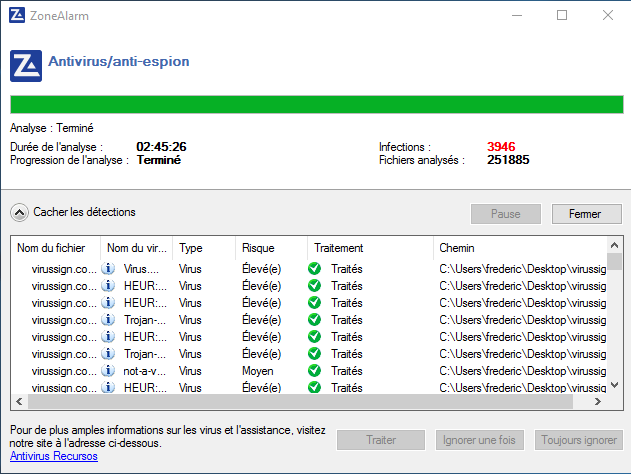Click the bold Terminé progression value
631x474 pixels.
tap(159, 160)
